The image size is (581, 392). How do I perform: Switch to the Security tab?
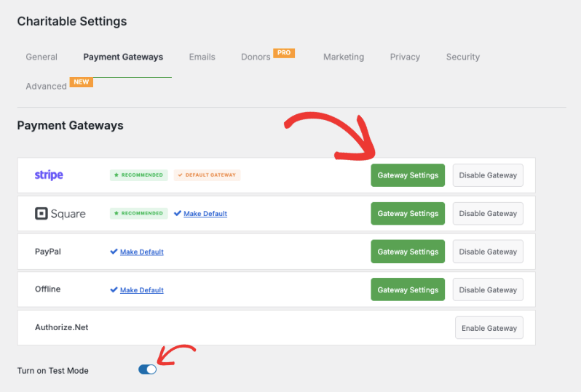463,57
